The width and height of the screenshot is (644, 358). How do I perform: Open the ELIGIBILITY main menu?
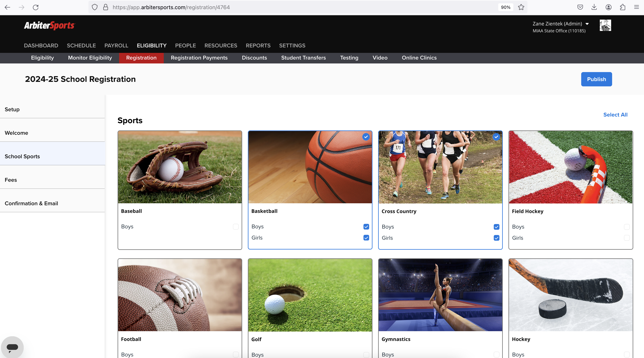[151, 46]
